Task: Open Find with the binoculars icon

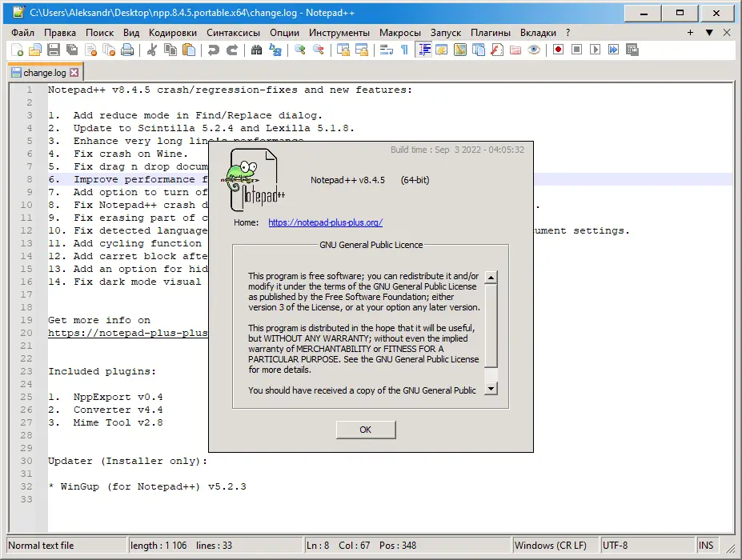Action: 256,50
